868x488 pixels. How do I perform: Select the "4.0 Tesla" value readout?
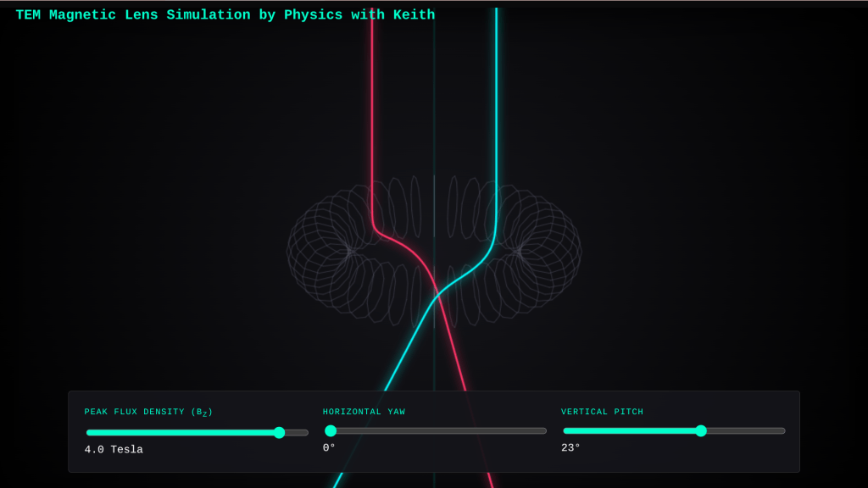[x=114, y=450]
